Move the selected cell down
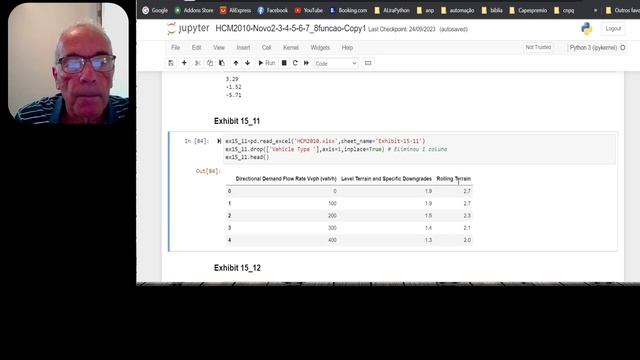This screenshot has width=640, height=360. (247, 63)
